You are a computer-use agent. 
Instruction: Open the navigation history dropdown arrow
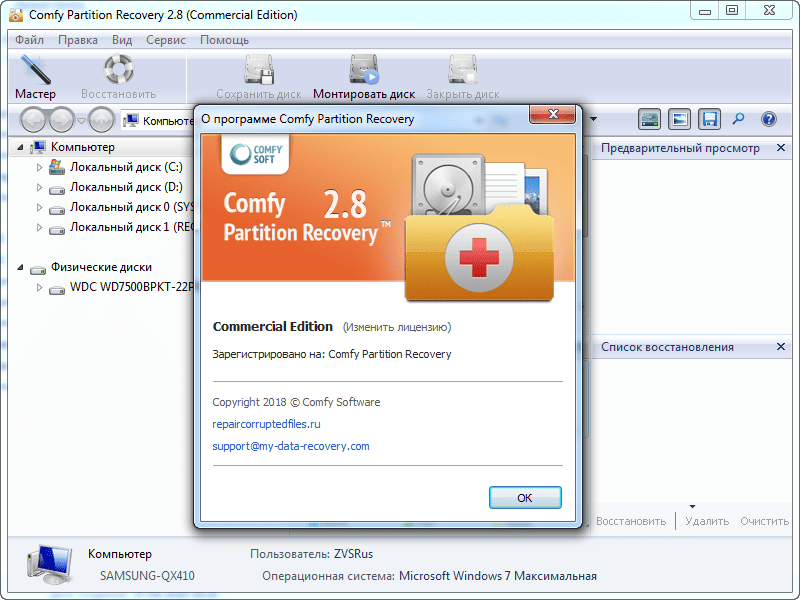[x=81, y=121]
